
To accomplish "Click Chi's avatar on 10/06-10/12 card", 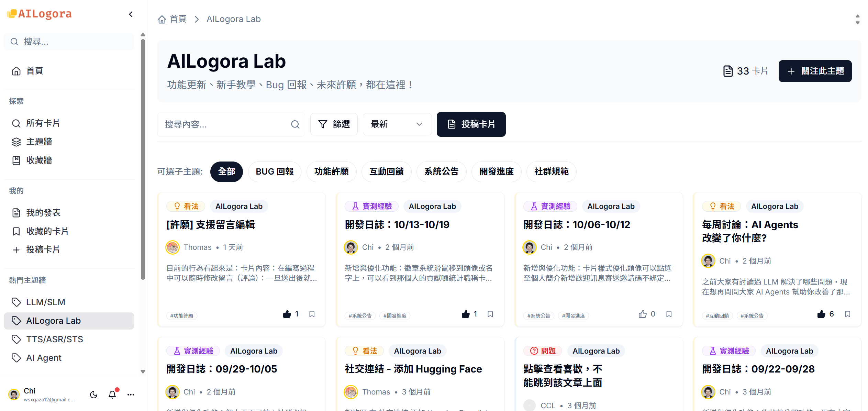I will 530,247.
